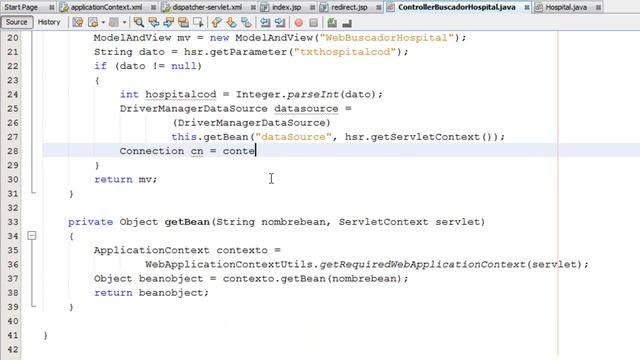Click line number 28 in gutter

13,151
